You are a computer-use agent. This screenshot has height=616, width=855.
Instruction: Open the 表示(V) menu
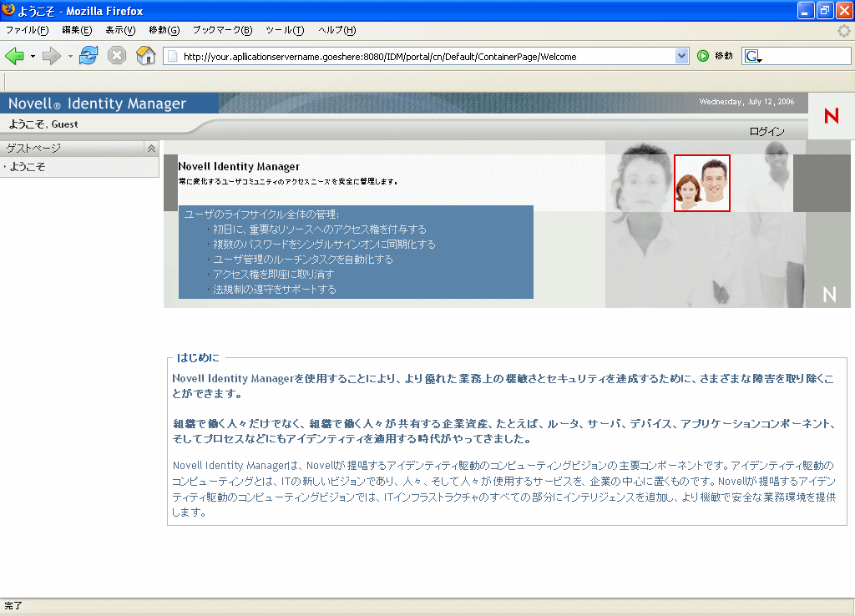[x=120, y=30]
